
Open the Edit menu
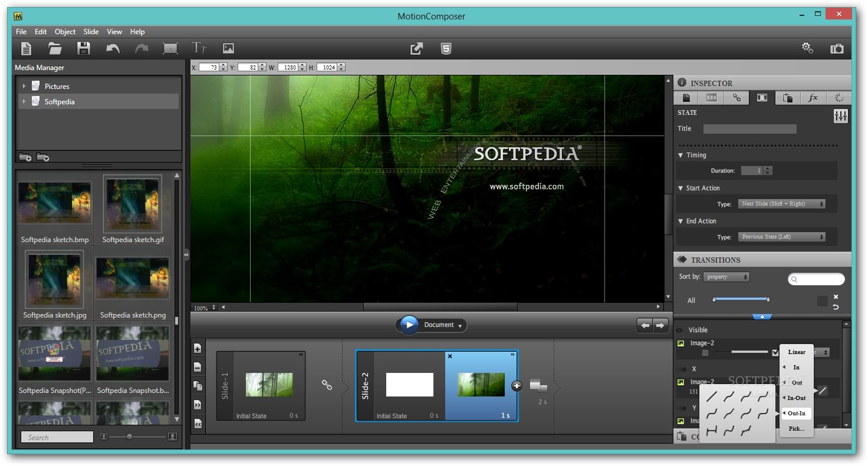click(x=41, y=32)
